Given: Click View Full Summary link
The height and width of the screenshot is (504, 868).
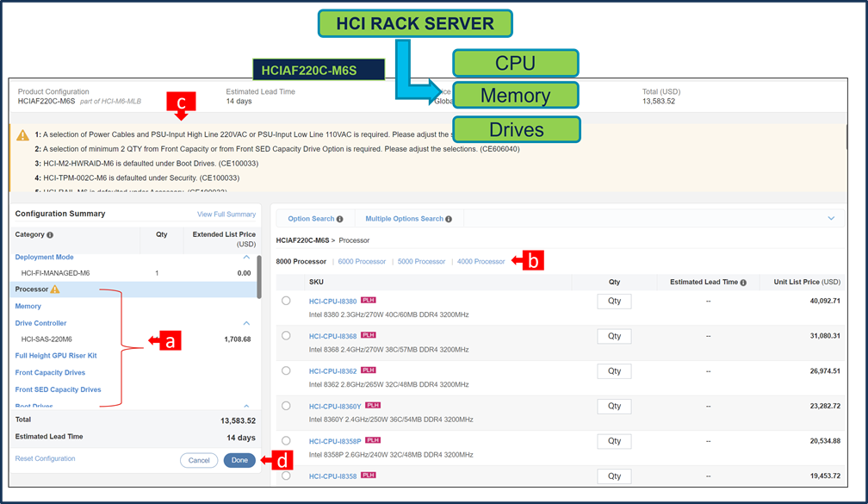Looking at the screenshot, I should pos(226,215).
